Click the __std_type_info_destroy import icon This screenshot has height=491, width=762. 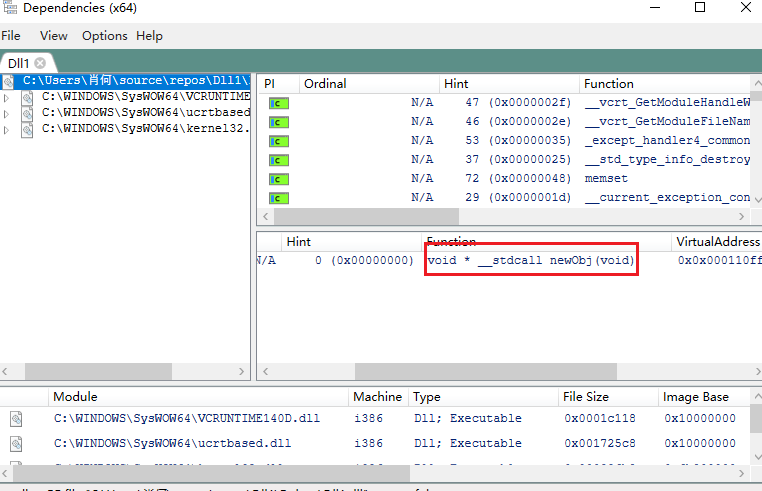(x=277, y=159)
